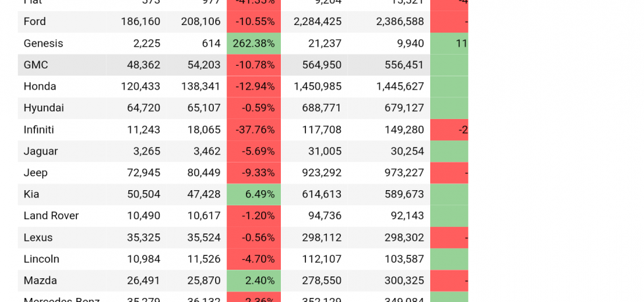Select Honda's 120,433 sales figure
The height and width of the screenshot is (302, 644).
pos(141,86)
